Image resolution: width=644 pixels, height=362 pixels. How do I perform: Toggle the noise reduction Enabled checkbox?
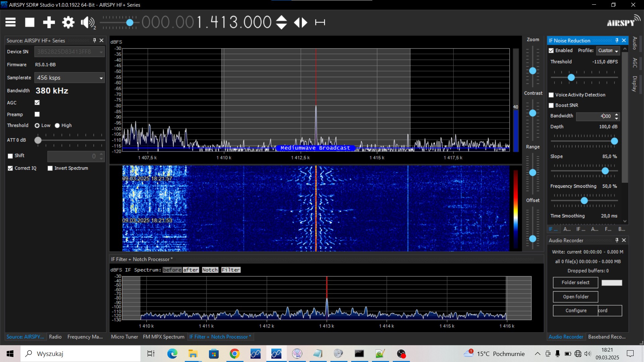click(x=551, y=51)
